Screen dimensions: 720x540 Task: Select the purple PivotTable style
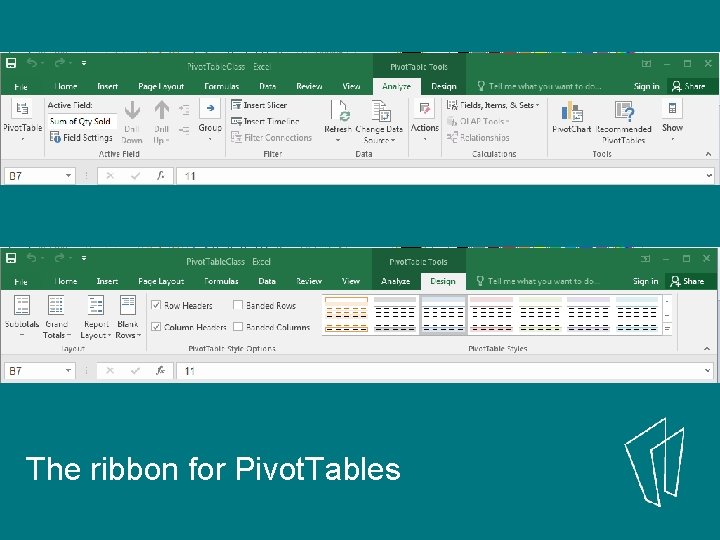589,315
